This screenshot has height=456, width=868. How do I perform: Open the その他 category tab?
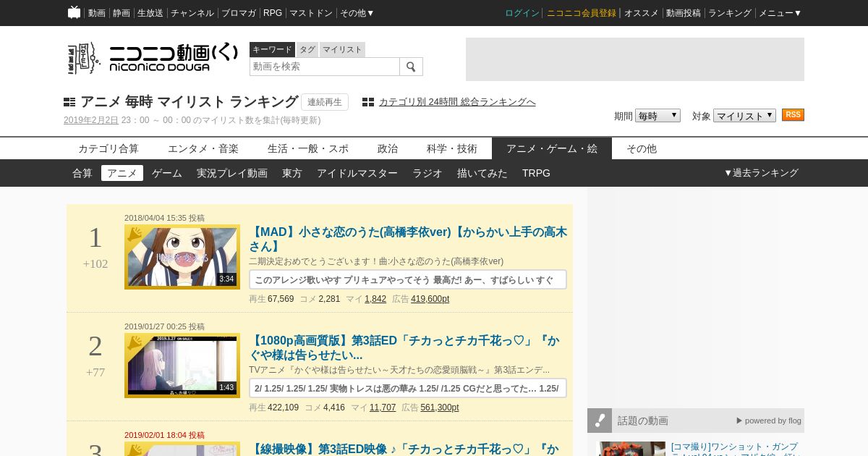(x=642, y=148)
